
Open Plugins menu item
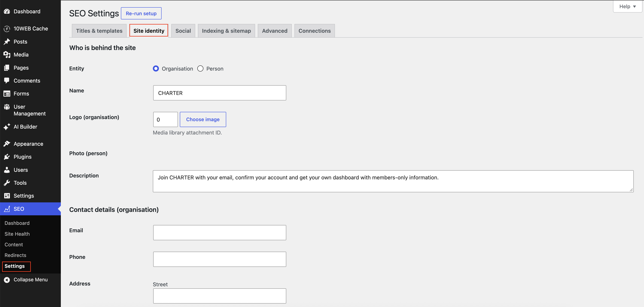[x=22, y=157]
